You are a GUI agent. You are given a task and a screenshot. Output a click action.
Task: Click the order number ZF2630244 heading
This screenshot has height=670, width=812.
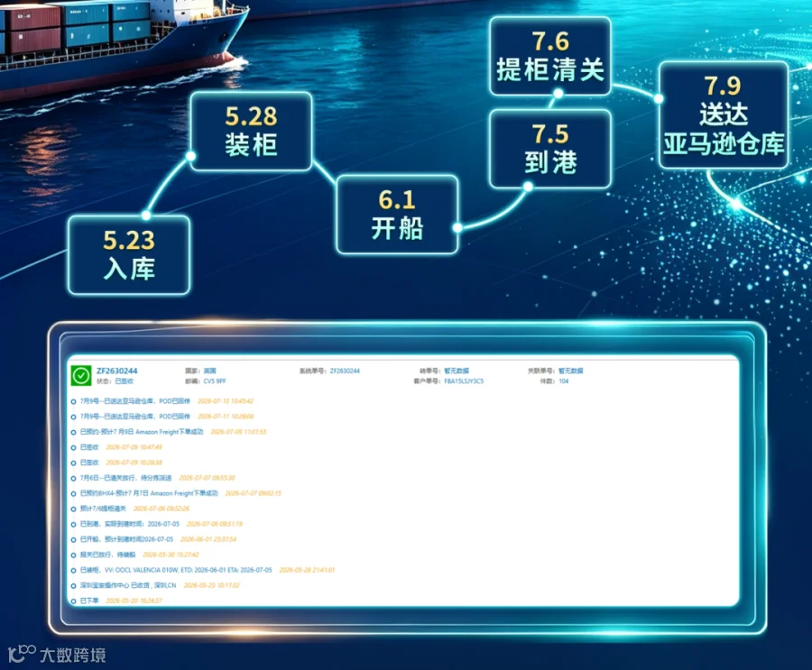117,371
